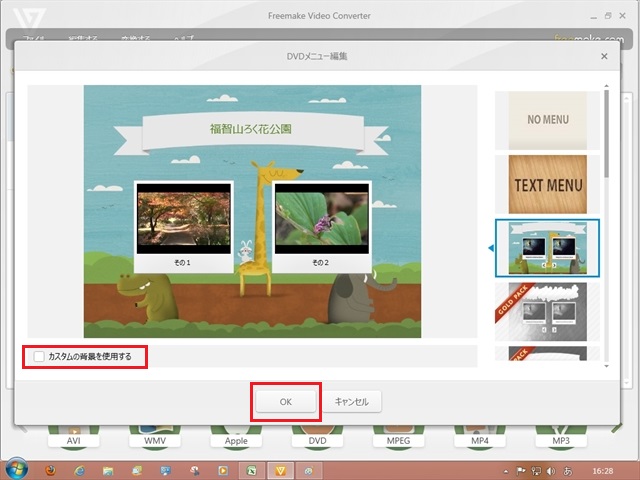640x480 pixels.
Task: Click the その1 autumn path video thumbnail
Action: 183,220
